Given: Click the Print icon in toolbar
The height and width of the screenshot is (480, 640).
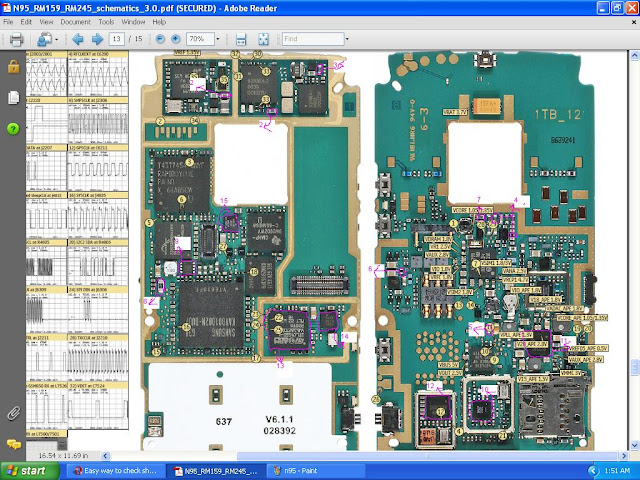Looking at the screenshot, I should (16, 39).
